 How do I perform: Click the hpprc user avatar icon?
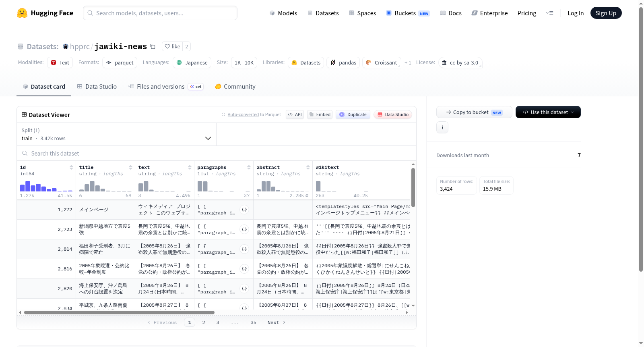coord(66,47)
